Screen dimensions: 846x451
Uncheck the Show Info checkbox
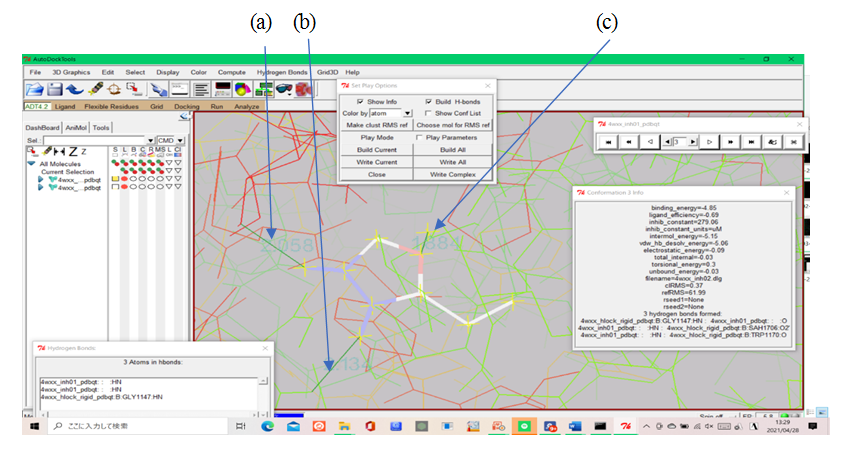click(360, 102)
